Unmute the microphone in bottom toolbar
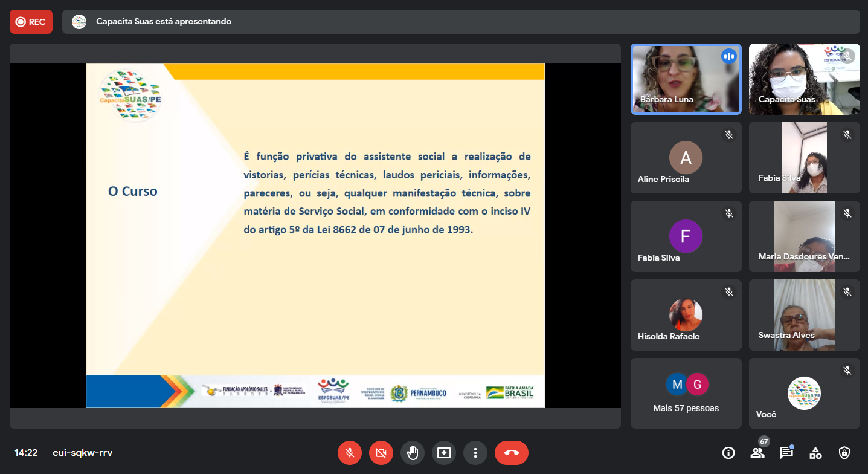Image resolution: width=868 pixels, height=474 pixels. click(349, 453)
